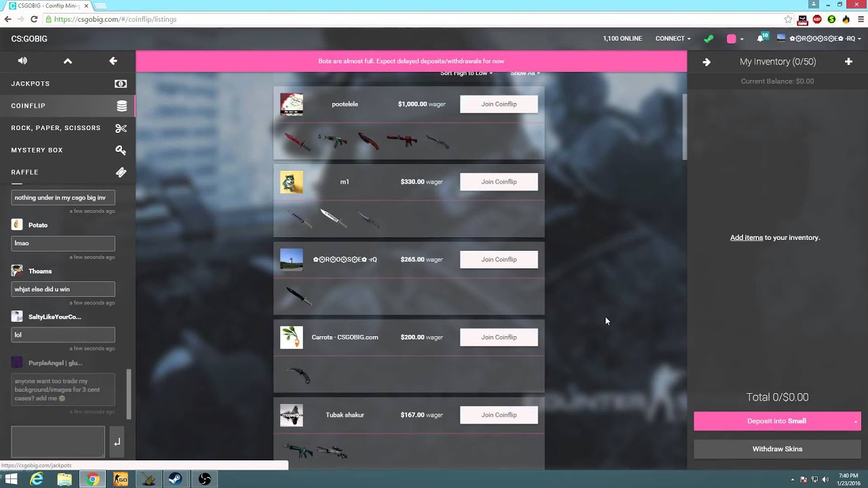Launch CS:GO from the taskbar
The width and height of the screenshot is (868, 488).
(121, 479)
